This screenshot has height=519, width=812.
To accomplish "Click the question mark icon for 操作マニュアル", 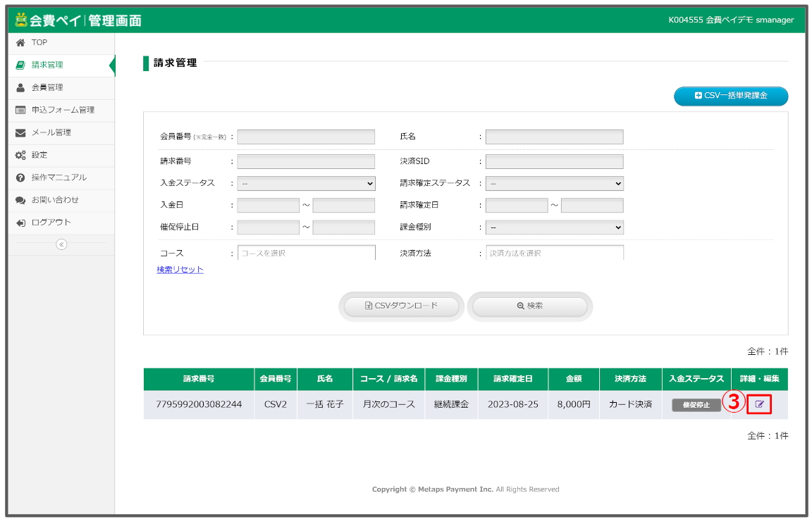I will point(20,178).
